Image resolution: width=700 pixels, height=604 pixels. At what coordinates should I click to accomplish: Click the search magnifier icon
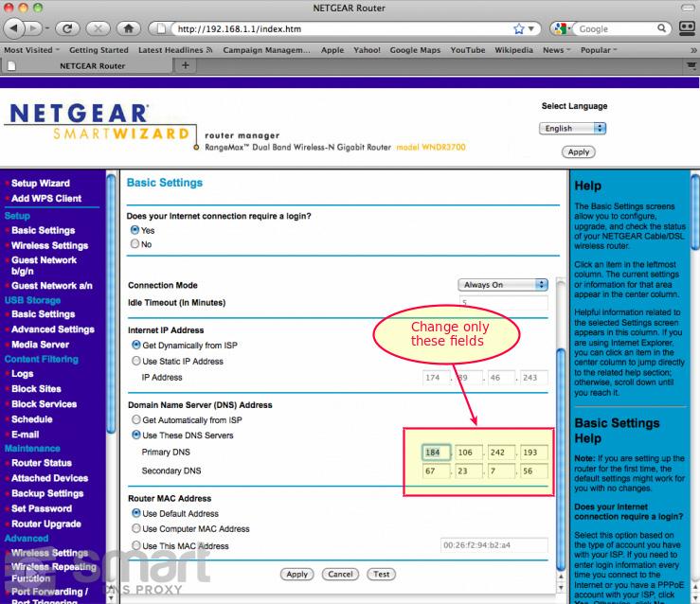tap(661, 28)
